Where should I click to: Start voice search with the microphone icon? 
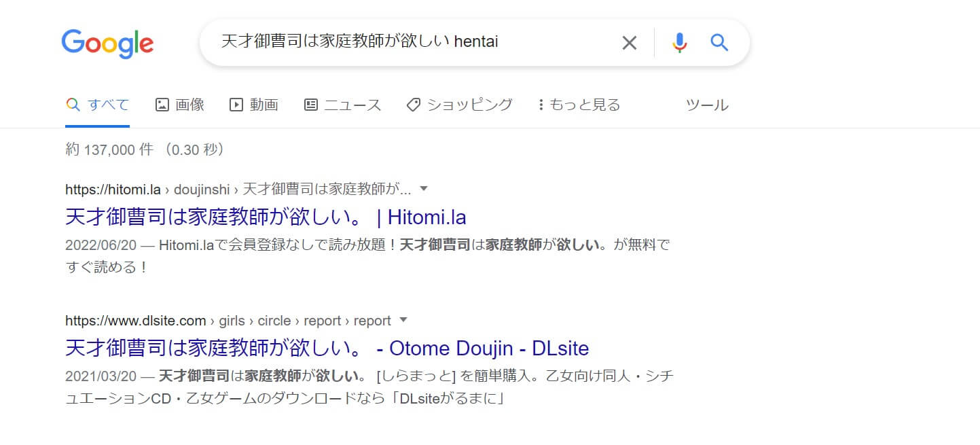(679, 43)
